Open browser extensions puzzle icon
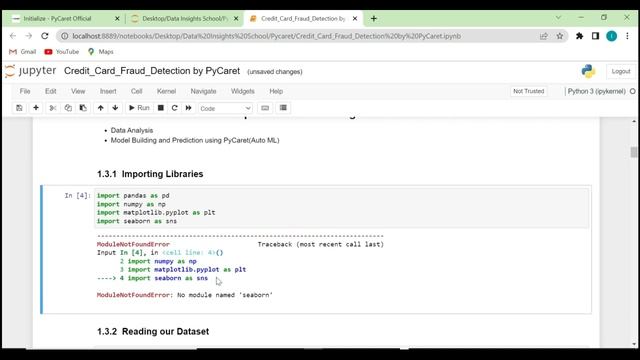 pyautogui.click(x=579, y=36)
